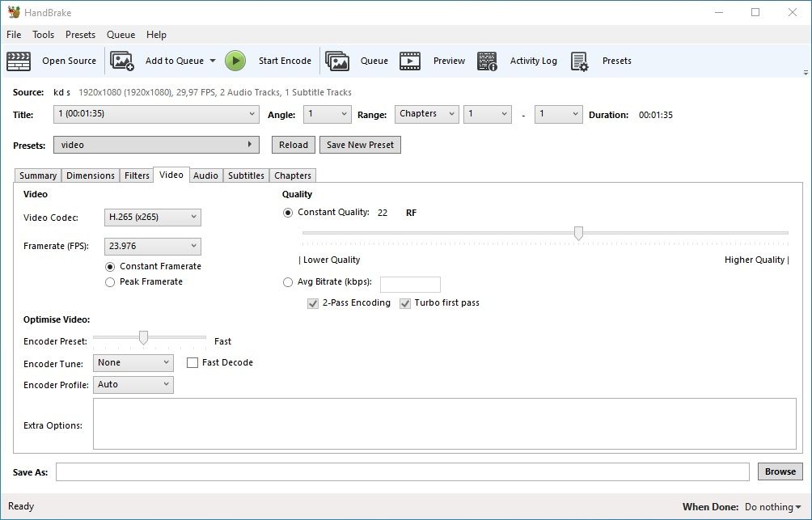The width and height of the screenshot is (812, 520).
Task: Switch to the Dimensions tab
Action: pos(90,175)
